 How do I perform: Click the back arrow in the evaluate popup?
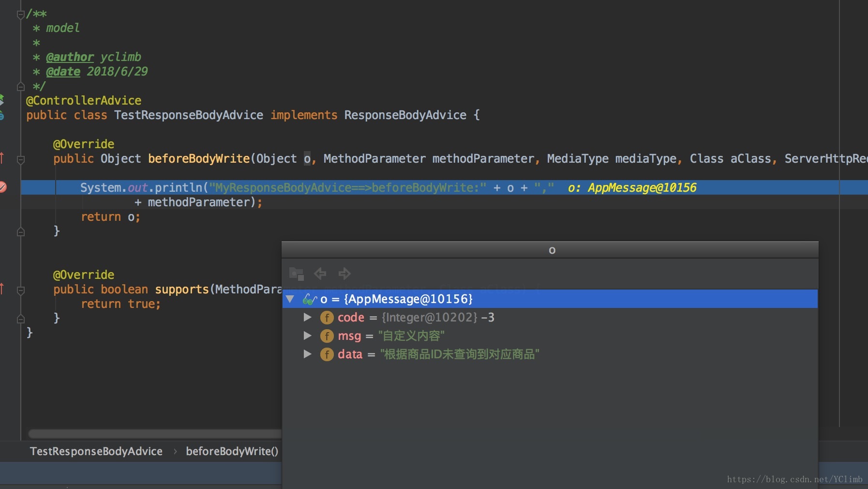tap(320, 274)
